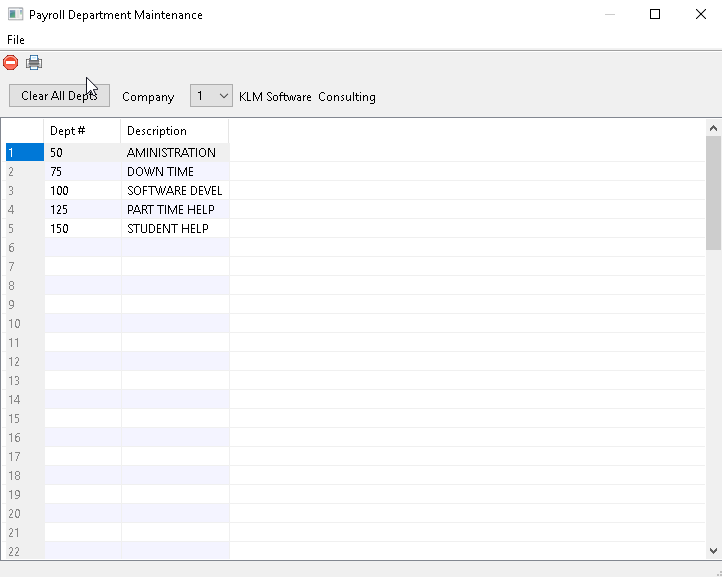Click the vertical scrollbar thumb
722x577 pixels.
(713, 193)
